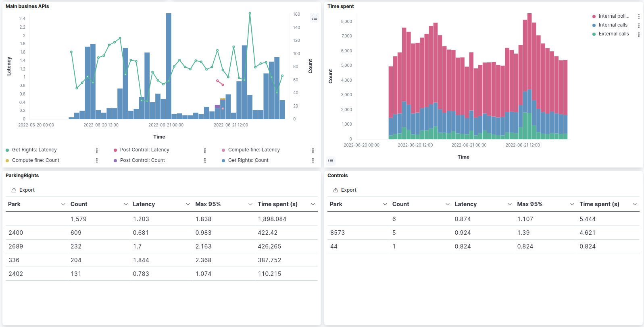The width and height of the screenshot is (644, 327).
Task: Open options for Get Rights: Count legend
Action: tap(313, 161)
